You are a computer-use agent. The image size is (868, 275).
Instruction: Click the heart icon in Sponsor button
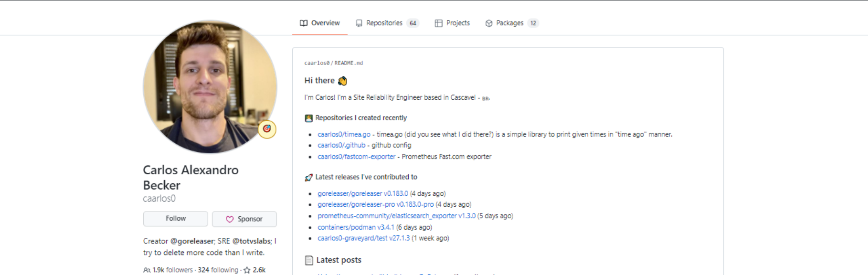[x=230, y=219]
